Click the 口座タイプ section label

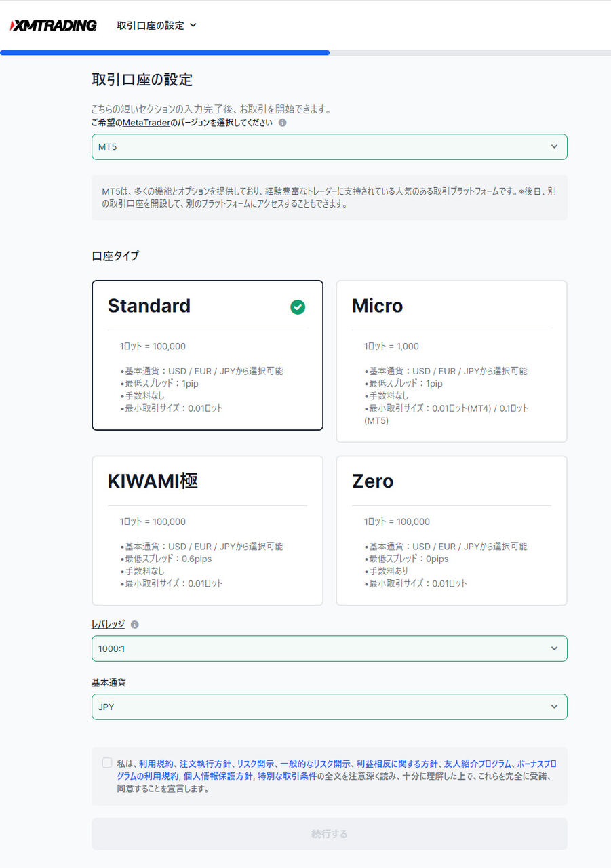115,256
